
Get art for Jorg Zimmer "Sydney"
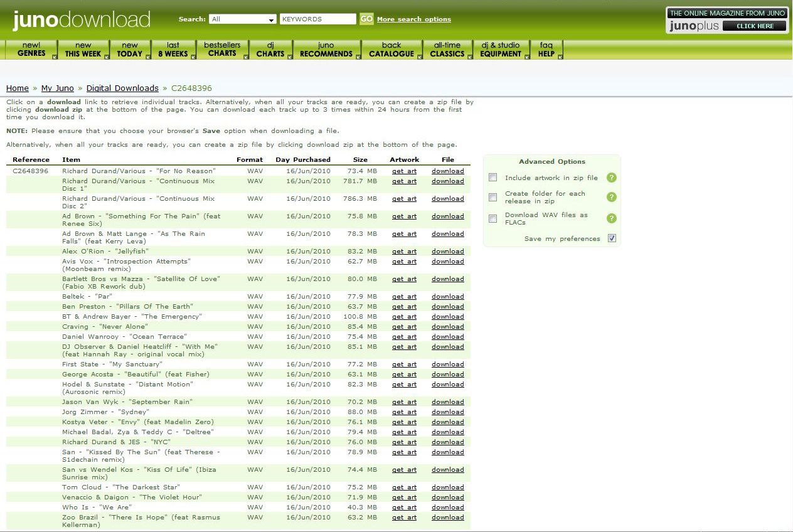pyautogui.click(x=404, y=412)
